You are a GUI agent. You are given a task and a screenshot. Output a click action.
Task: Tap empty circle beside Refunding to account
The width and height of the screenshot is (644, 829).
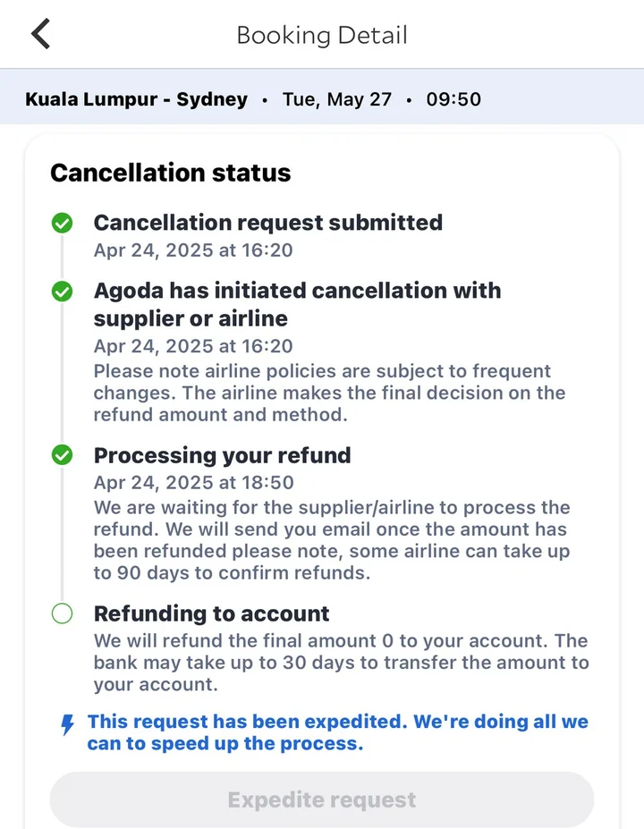coord(62,614)
